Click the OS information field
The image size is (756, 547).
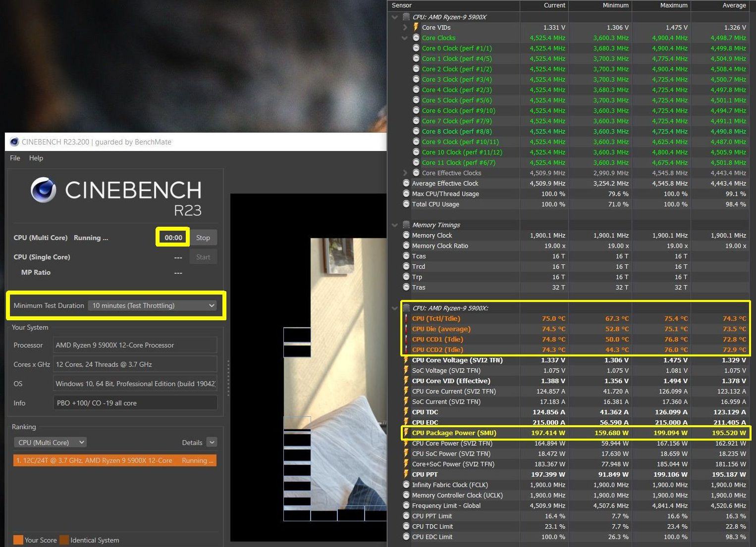[135, 384]
